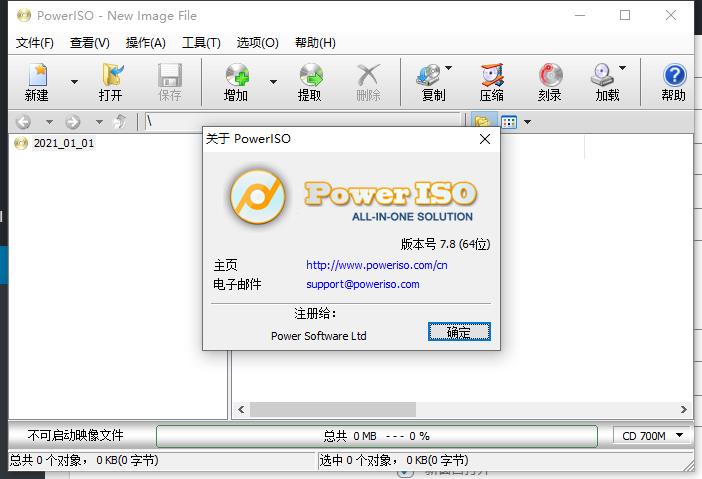Click the Copy (复制) disc icon
Image resolution: width=702 pixels, height=479 pixels.
pos(430,76)
